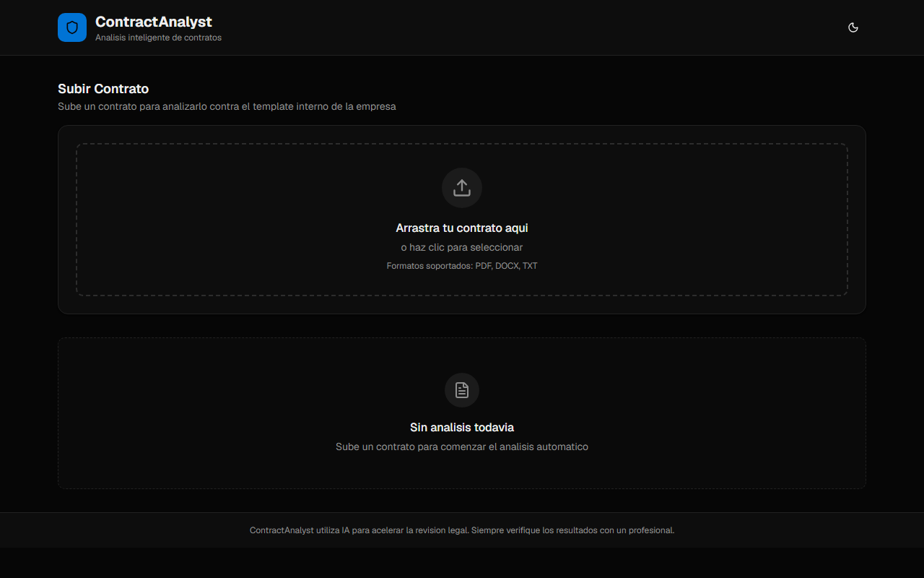Toggle dark mode with the moon icon
The height and width of the screenshot is (578, 924).
click(x=853, y=27)
